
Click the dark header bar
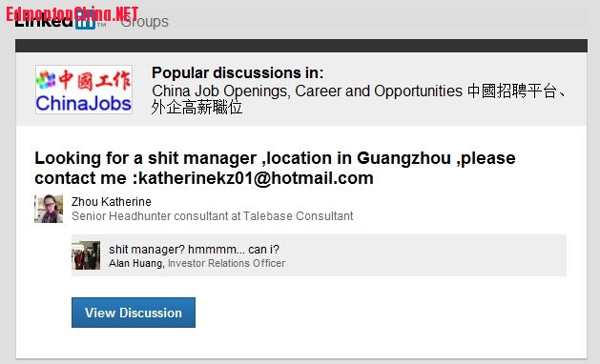pos(301,46)
